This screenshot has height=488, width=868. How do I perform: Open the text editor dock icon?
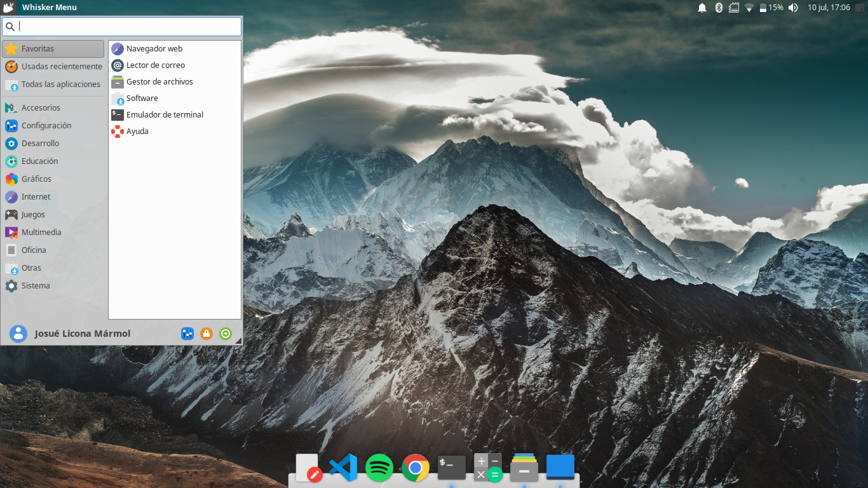point(308,468)
